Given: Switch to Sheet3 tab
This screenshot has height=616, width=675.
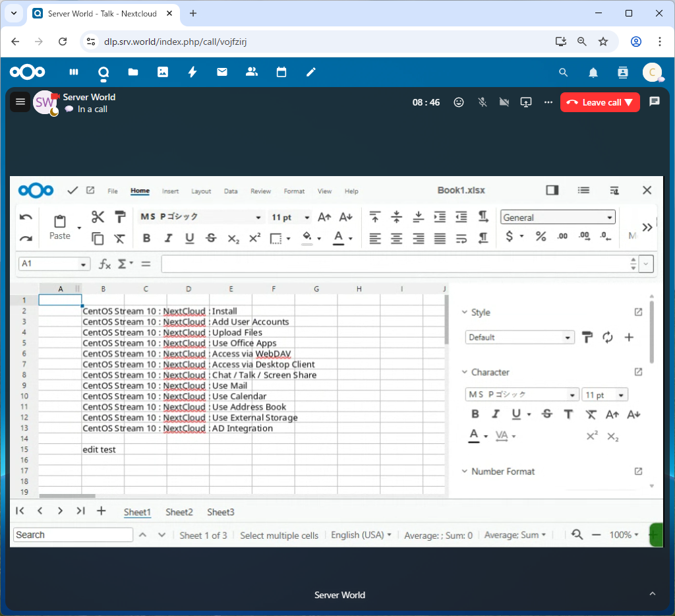Looking at the screenshot, I should 221,512.
